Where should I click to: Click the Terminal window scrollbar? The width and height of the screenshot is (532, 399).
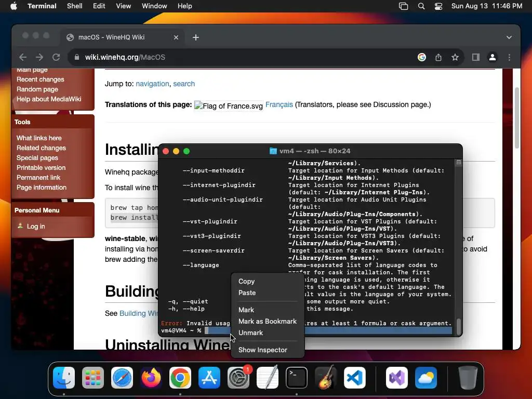click(x=458, y=326)
